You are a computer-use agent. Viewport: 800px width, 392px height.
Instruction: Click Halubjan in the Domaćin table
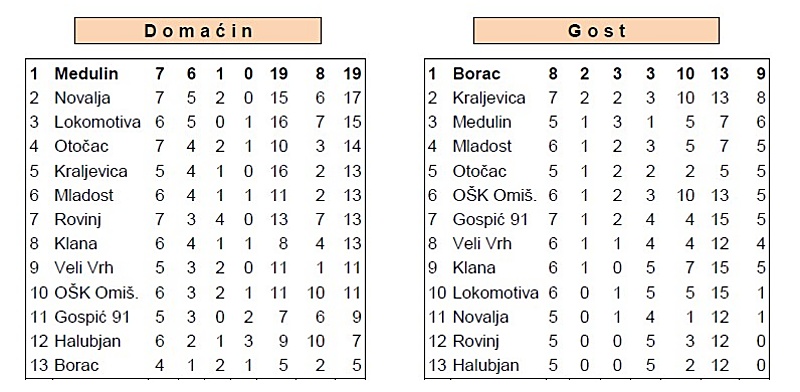tap(87, 341)
